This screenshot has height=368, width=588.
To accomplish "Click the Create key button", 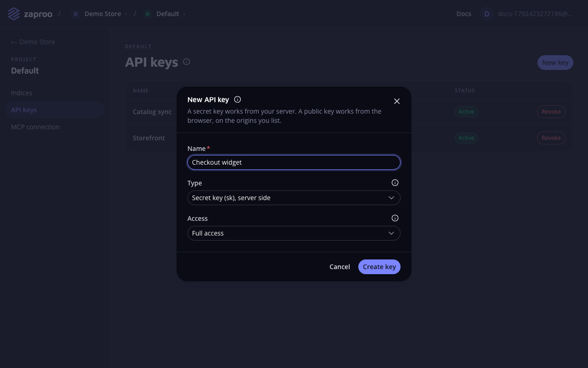I will (379, 267).
